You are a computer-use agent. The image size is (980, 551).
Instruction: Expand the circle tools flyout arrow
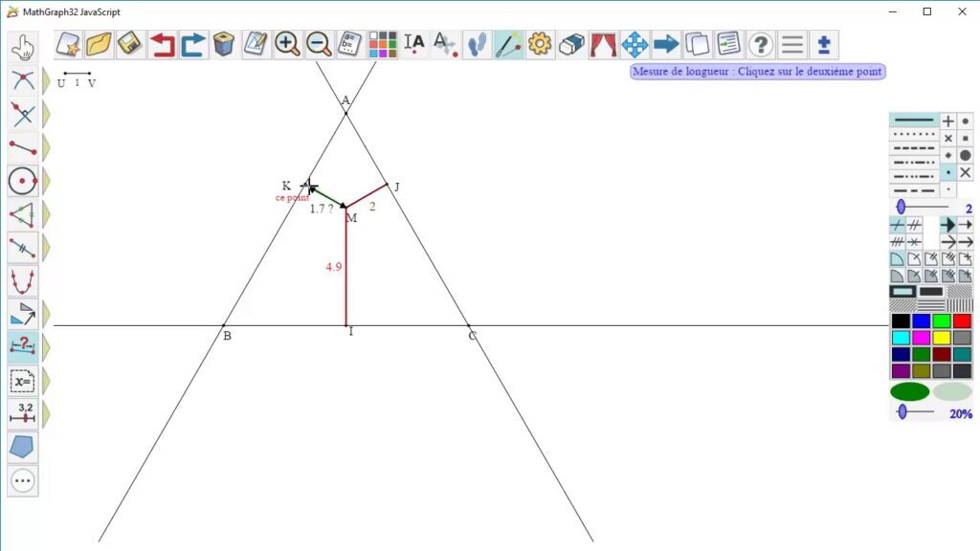46,181
